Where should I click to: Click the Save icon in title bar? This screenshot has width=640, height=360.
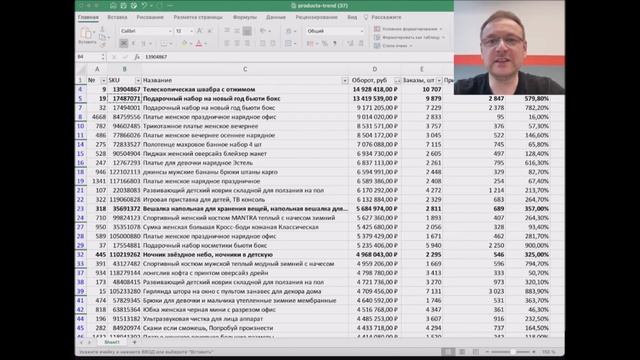123,5
